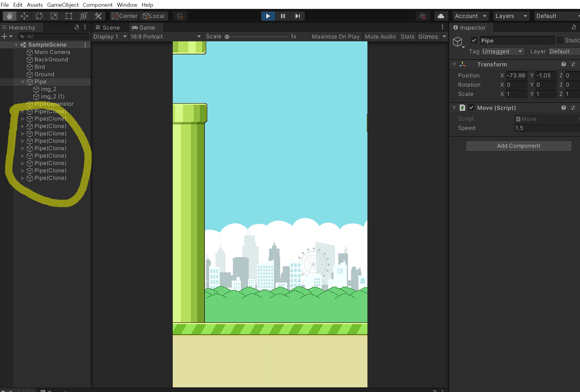Click the Add Component button
580x392 pixels.
pyautogui.click(x=518, y=146)
